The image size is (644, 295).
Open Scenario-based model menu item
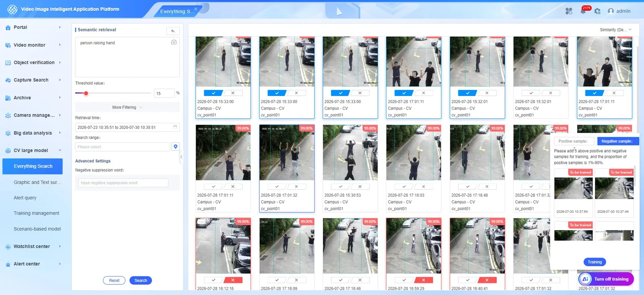click(37, 229)
